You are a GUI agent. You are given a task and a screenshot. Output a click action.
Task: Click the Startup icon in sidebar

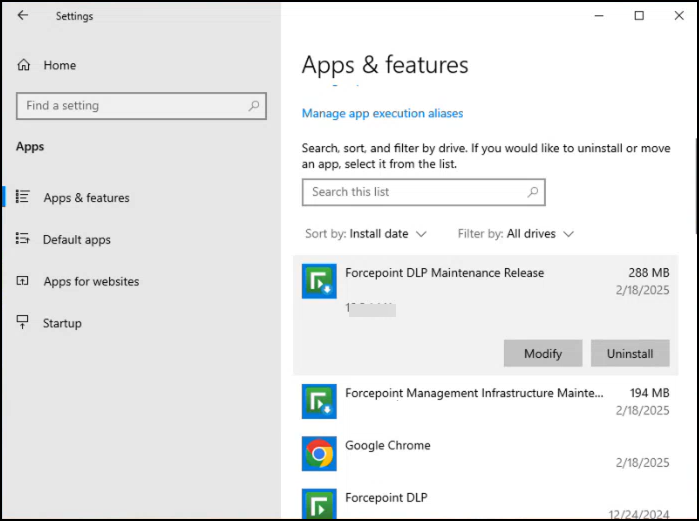pyautogui.click(x=24, y=323)
